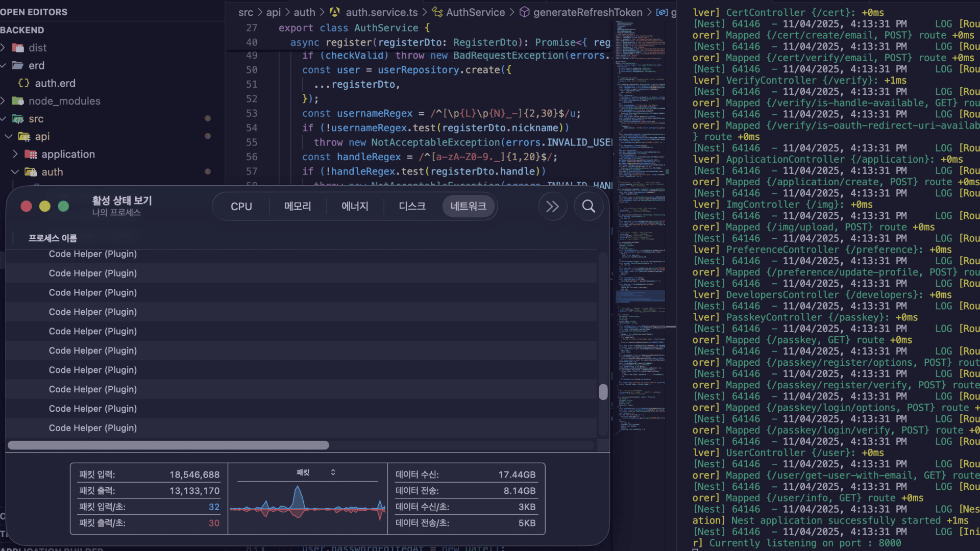
Task: Switch to the CPU tab
Action: [x=241, y=206]
